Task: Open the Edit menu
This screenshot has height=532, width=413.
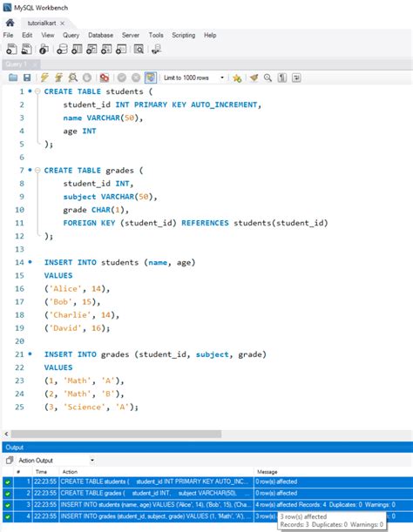Action: point(27,35)
